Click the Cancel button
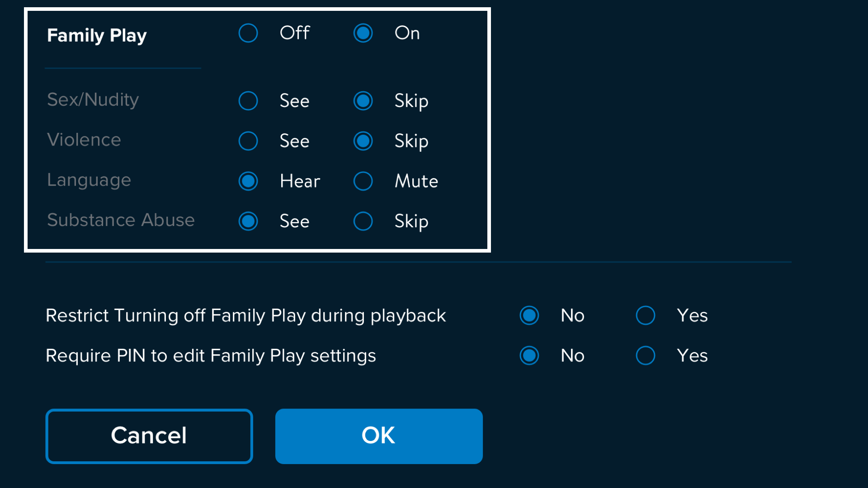 click(149, 436)
